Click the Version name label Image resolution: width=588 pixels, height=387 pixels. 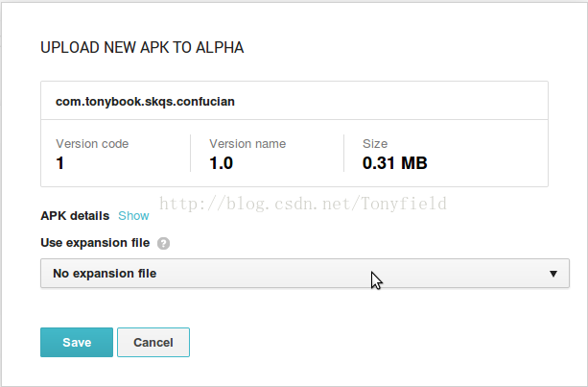coord(247,144)
